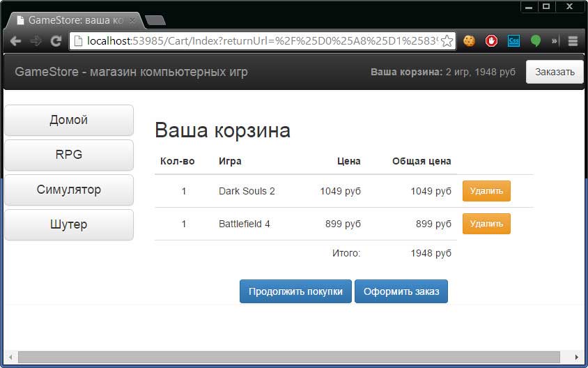This screenshot has height=368, width=588.
Task: Maximize the browser window
Action: pyautogui.click(x=546, y=7)
